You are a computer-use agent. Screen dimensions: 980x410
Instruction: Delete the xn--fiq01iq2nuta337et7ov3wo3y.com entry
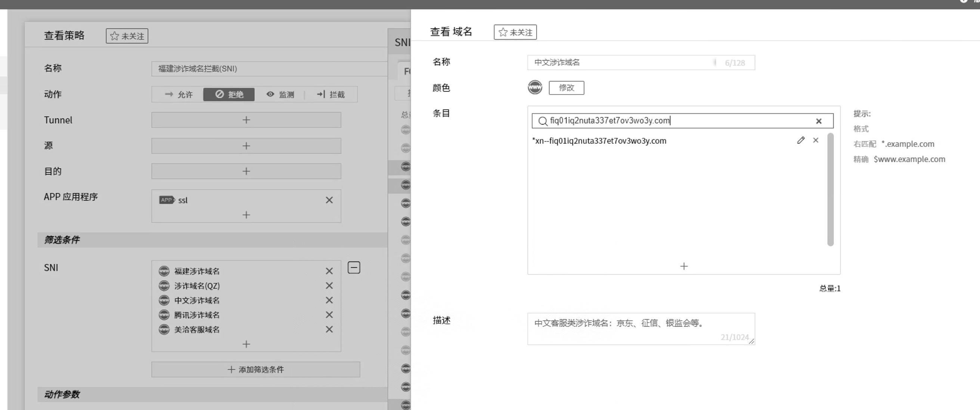point(815,141)
